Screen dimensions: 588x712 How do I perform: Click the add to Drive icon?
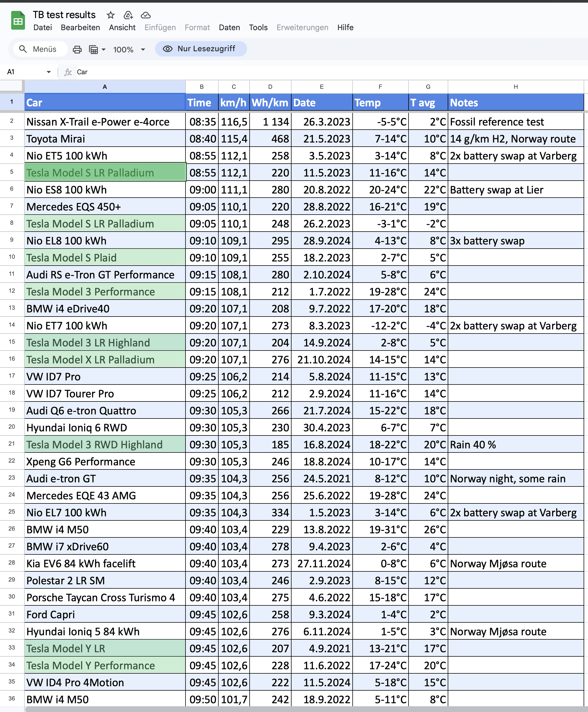pyautogui.click(x=128, y=15)
